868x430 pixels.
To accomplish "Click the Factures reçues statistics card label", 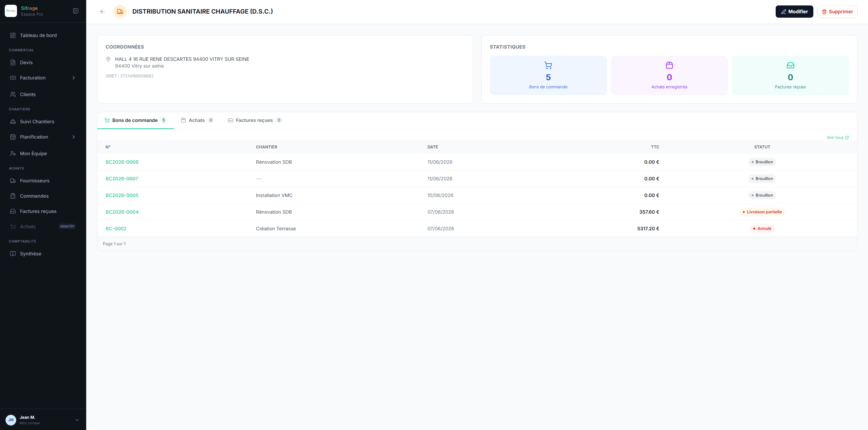I will 790,87.
